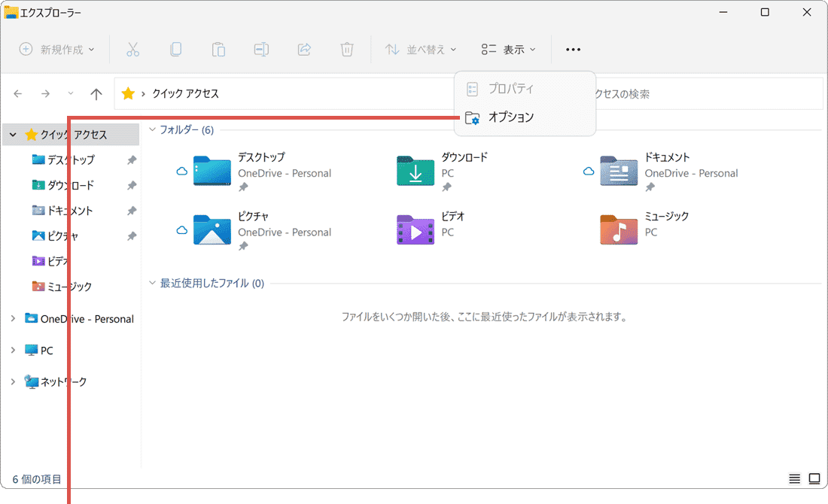Click the 新規作成 button
828x504 pixels.
(x=57, y=50)
